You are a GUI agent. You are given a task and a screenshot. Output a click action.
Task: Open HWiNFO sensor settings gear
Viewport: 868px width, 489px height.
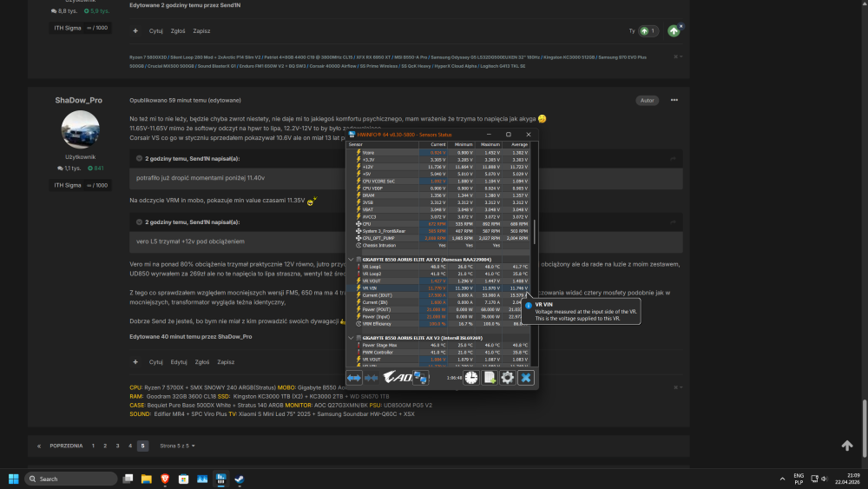point(508,378)
